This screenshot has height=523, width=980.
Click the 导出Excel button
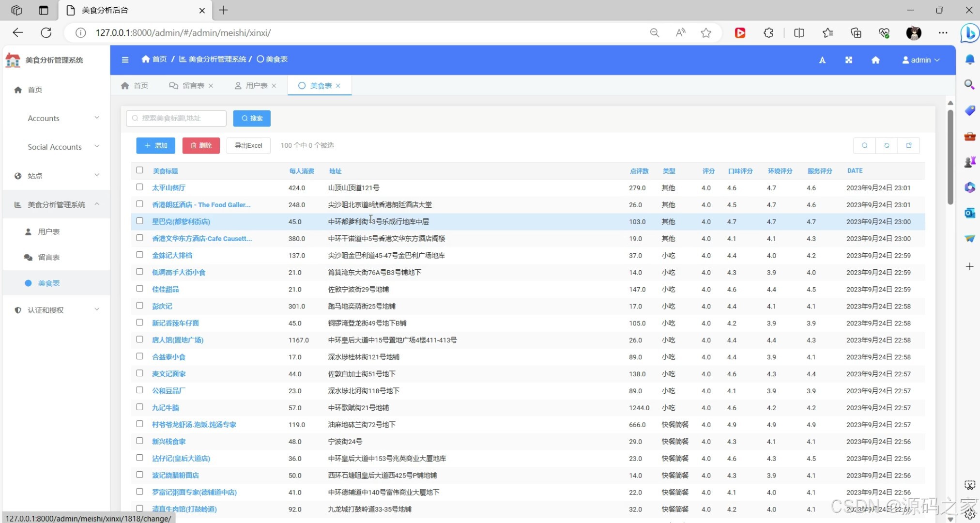pyautogui.click(x=248, y=145)
